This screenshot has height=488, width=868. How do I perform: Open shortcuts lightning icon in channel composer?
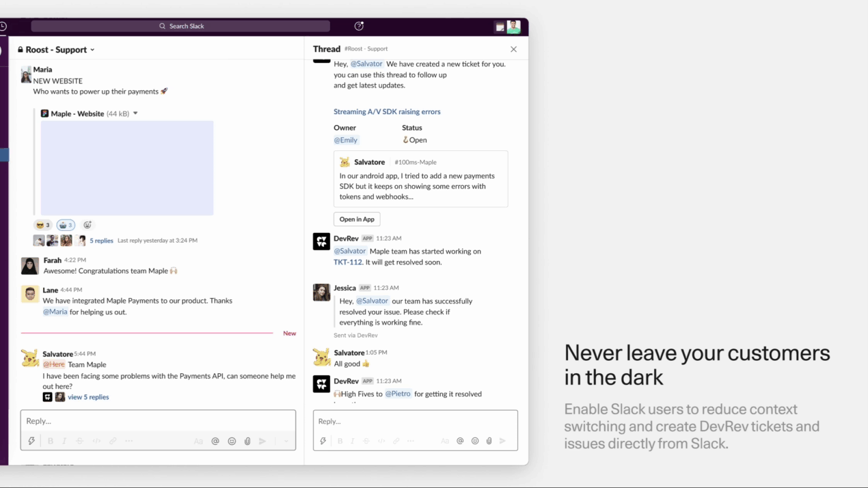click(x=31, y=442)
